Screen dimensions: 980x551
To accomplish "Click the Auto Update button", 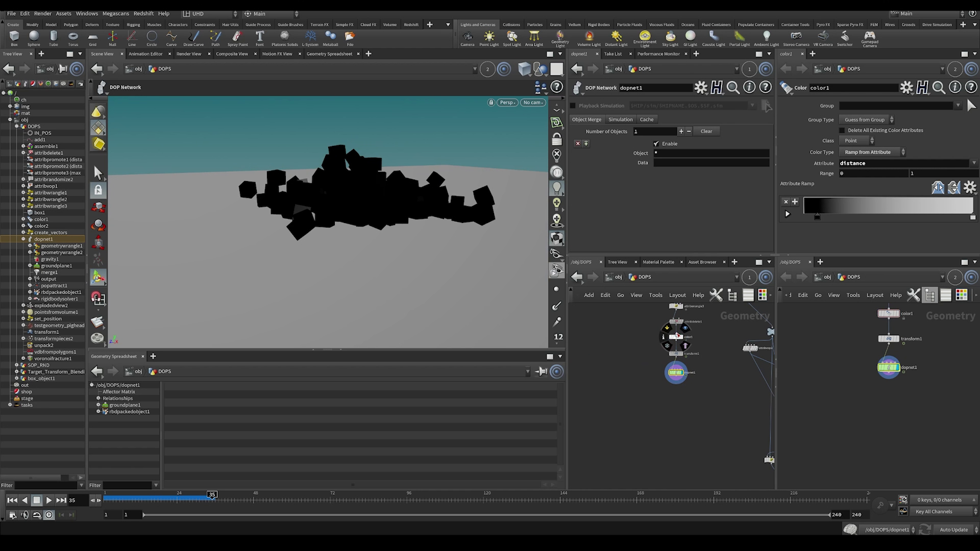I will (x=953, y=530).
